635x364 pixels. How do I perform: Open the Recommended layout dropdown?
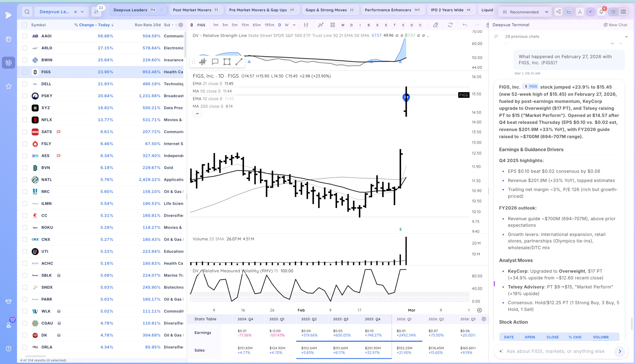pyautogui.click(x=525, y=12)
